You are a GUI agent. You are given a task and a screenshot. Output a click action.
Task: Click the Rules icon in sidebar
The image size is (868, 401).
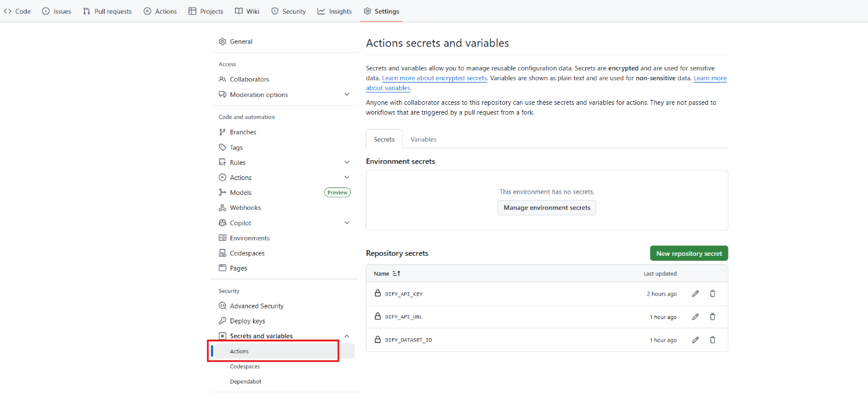[223, 163]
